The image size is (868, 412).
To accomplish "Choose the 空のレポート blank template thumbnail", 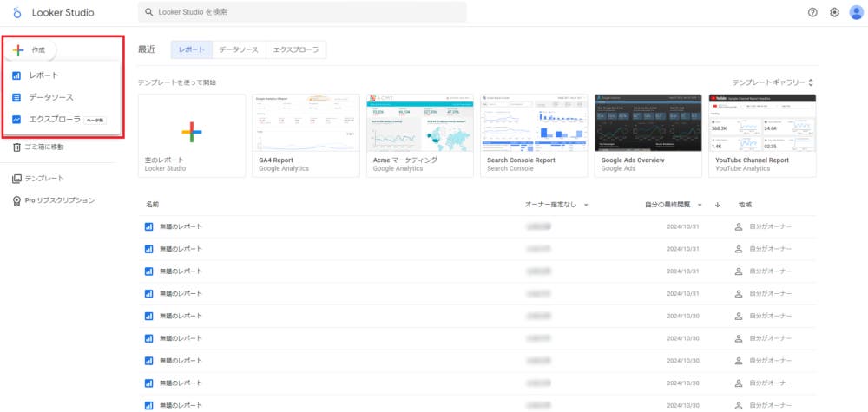I will coord(192,130).
